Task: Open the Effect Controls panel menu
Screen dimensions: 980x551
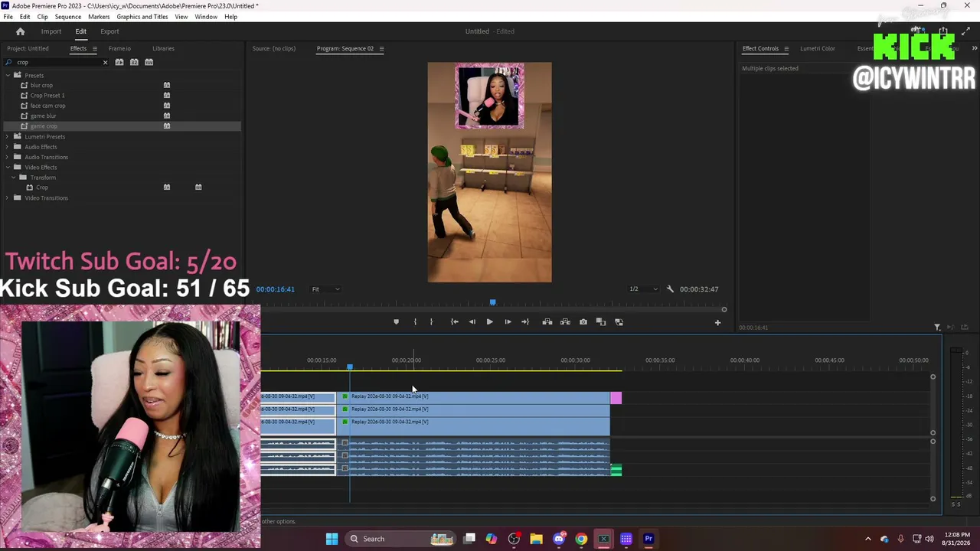Action: point(786,49)
